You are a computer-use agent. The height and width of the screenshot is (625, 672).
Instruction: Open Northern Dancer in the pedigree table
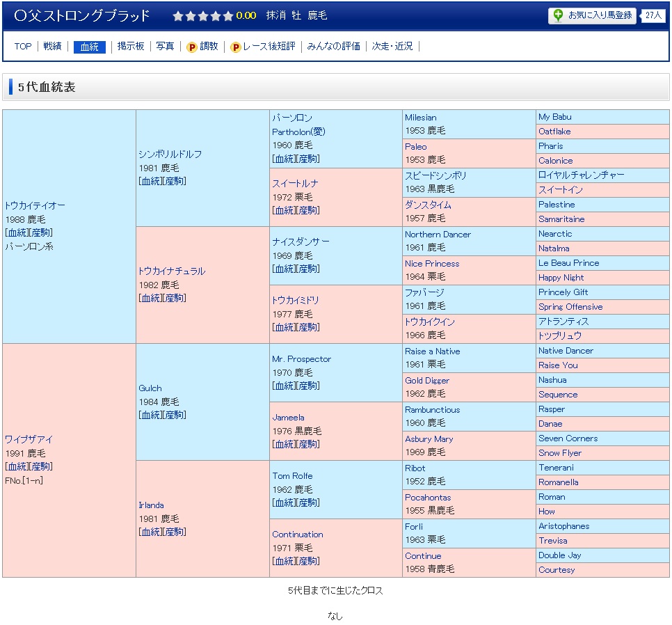point(438,235)
